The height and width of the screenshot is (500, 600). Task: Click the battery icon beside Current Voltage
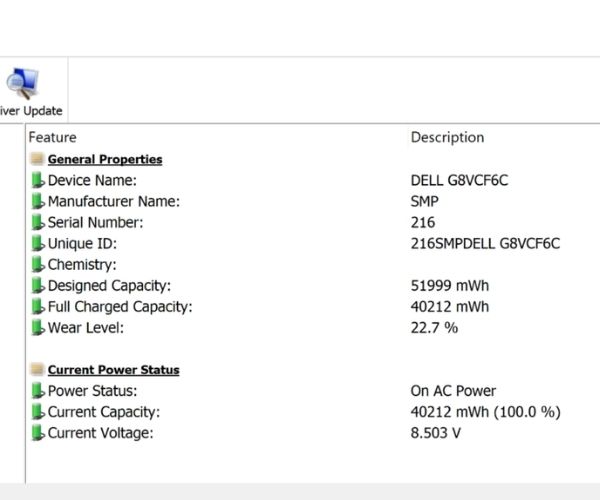(x=38, y=433)
